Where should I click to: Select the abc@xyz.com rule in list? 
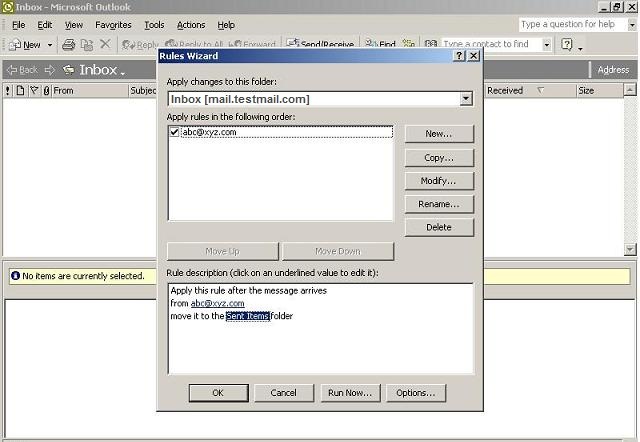coord(286,132)
